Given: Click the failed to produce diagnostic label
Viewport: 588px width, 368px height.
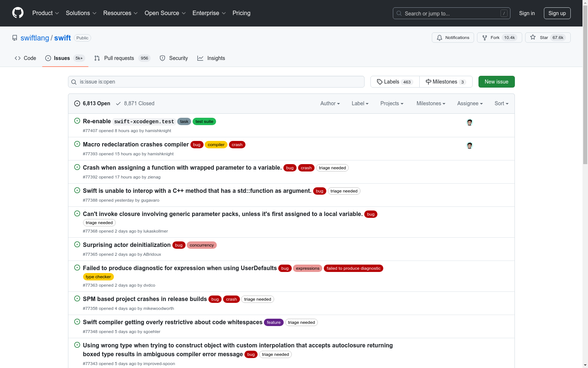Looking at the screenshot, I should pyautogui.click(x=354, y=268).
